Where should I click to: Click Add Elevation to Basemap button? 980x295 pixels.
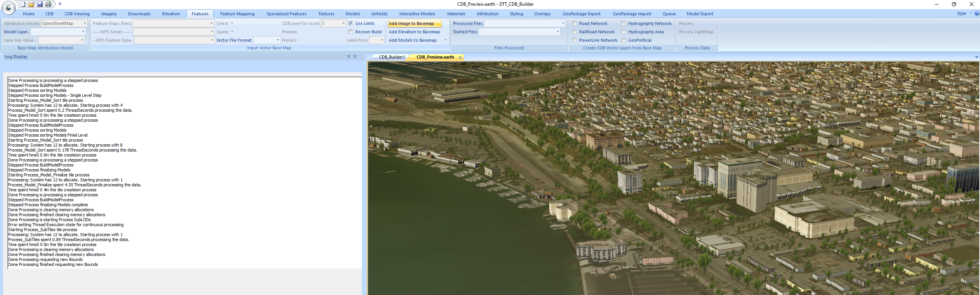pos(414,32)
